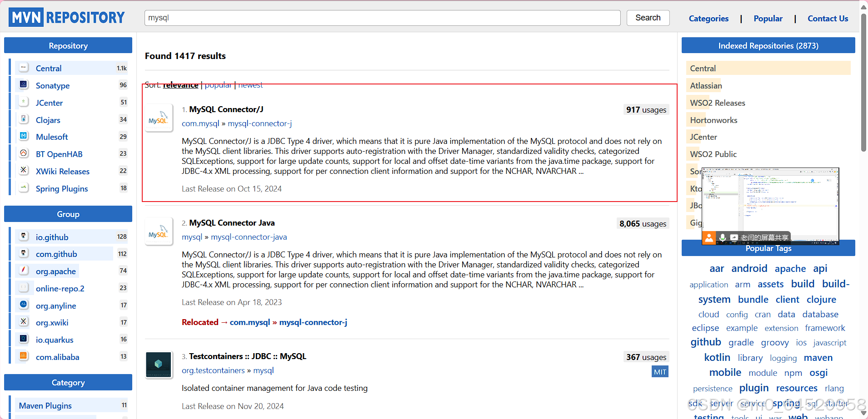Click the 917 usages badge
Screen dimensions: 868x419
646,110
